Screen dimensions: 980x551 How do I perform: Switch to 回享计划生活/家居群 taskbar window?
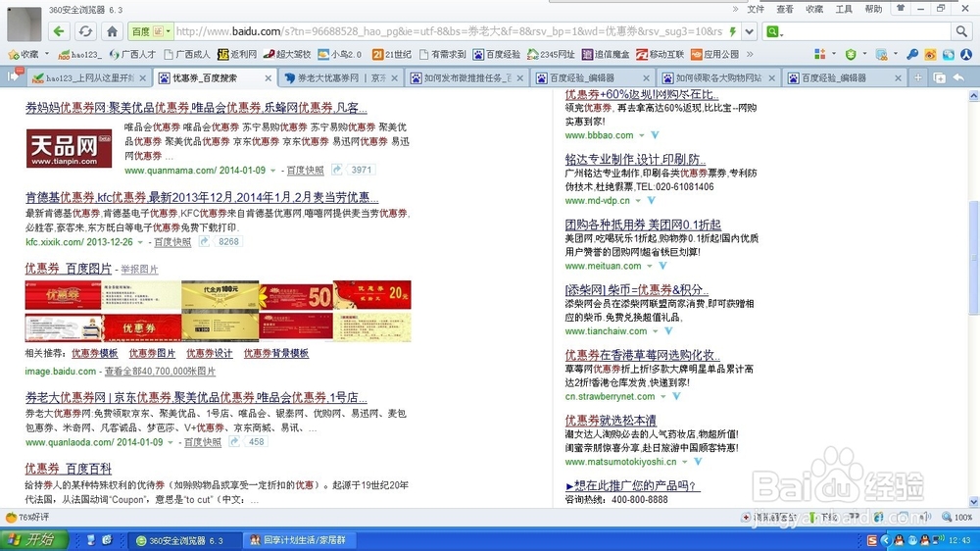coord(298,540)
